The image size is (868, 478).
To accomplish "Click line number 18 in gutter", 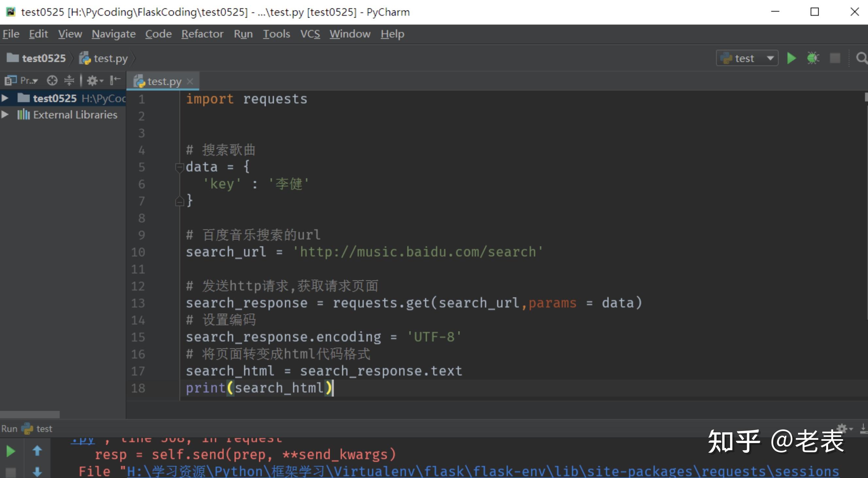I will pyautogui.click(x=138, y=388).
